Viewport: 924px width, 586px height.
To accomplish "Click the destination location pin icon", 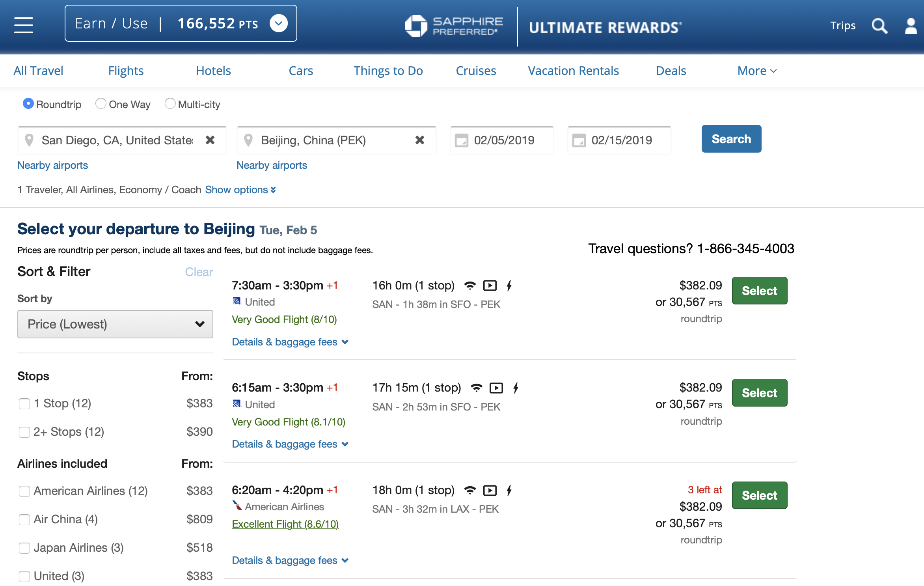I will tap(248, 140).
